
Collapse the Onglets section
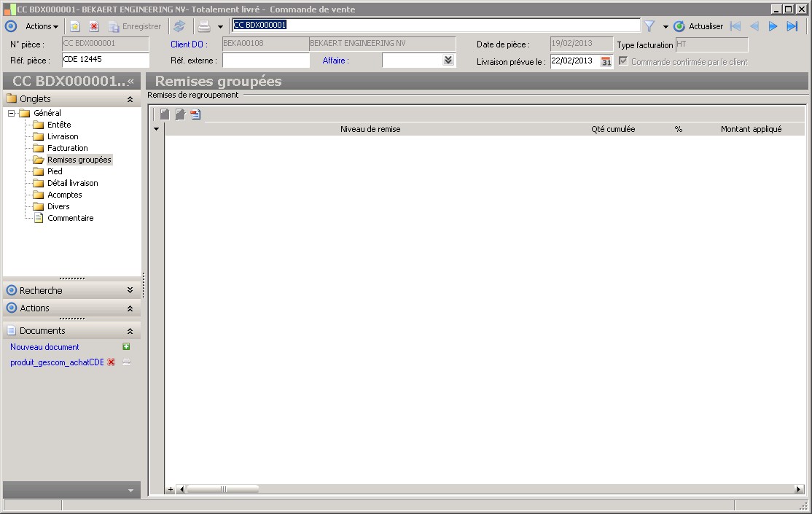[x=130, y=99]
